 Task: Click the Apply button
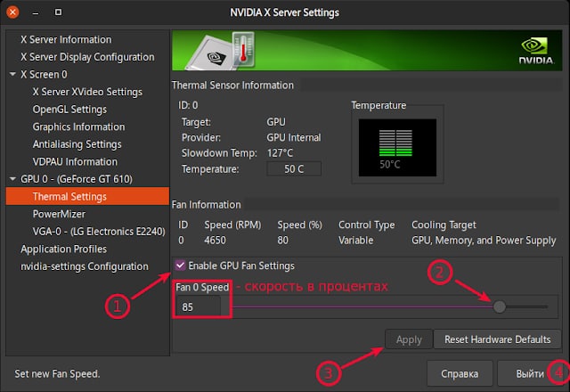click(x=409, y=339)
